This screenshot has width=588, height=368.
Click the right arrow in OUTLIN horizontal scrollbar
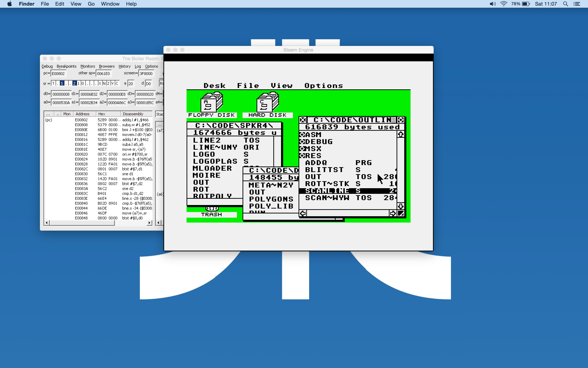(x=393, y=213)
